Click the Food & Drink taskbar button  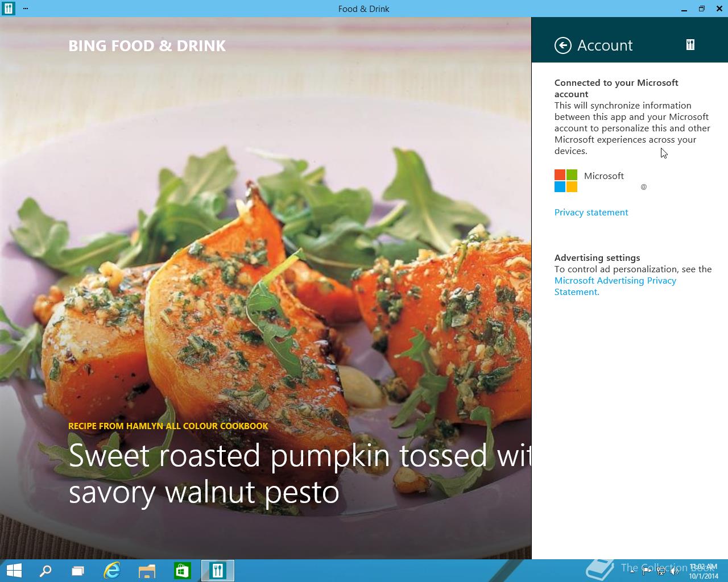218,571
